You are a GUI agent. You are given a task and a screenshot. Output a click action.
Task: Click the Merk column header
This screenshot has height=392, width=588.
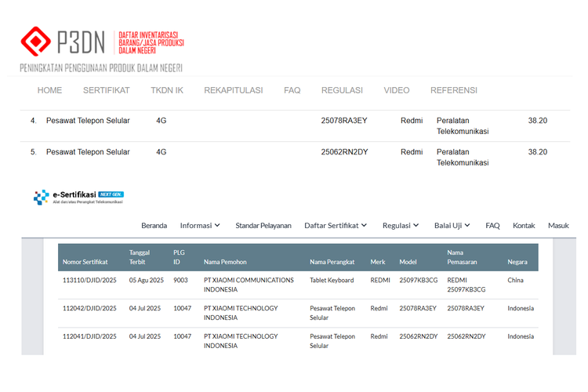(378, 262)
